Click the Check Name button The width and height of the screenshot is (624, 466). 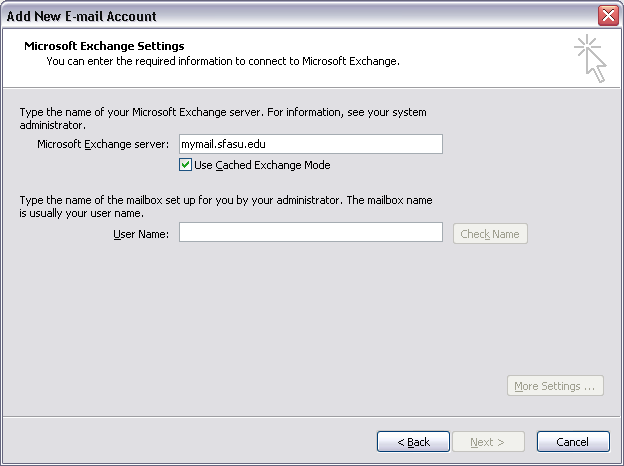point(490,234)
